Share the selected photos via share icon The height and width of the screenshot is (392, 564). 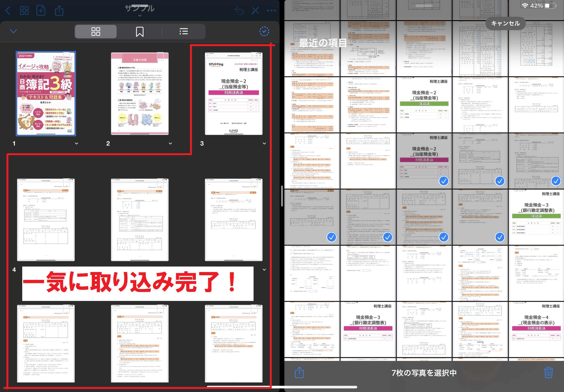click(x=299, y=372)
